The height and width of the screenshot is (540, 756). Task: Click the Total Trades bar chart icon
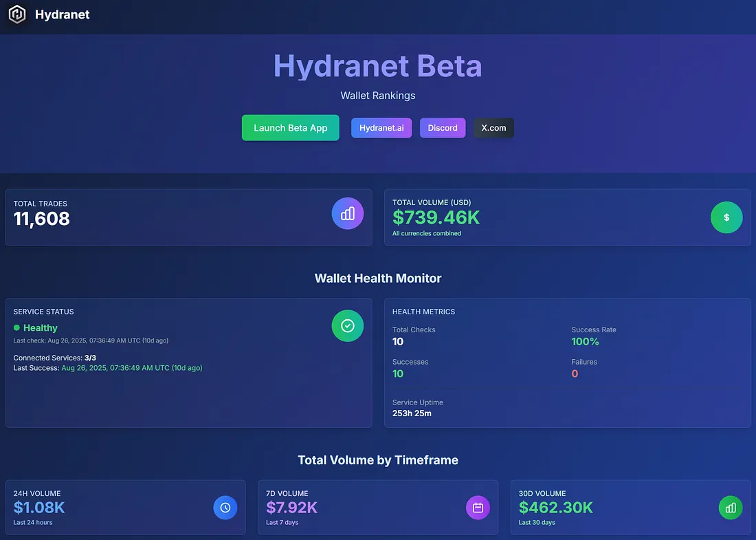tap(347, 213)
